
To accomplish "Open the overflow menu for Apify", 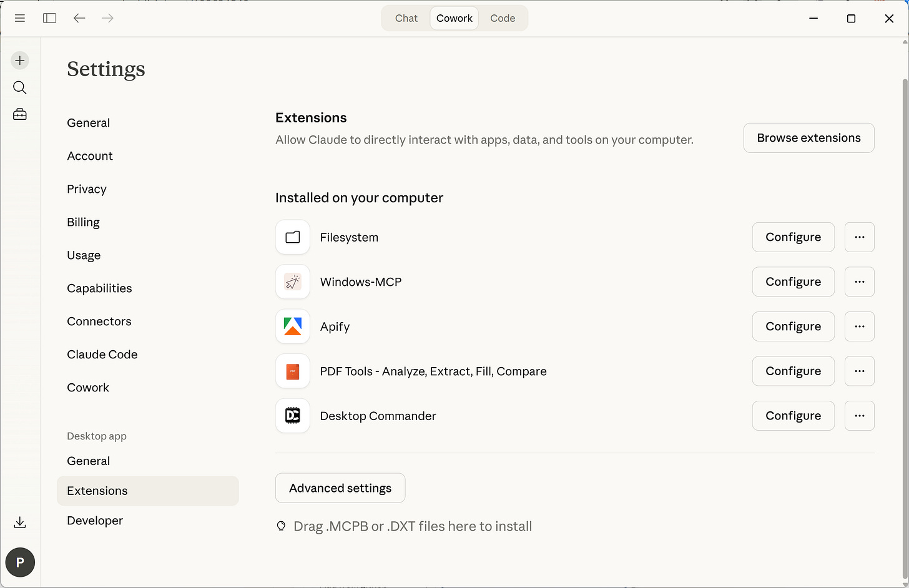I will [x=859, y=326].
